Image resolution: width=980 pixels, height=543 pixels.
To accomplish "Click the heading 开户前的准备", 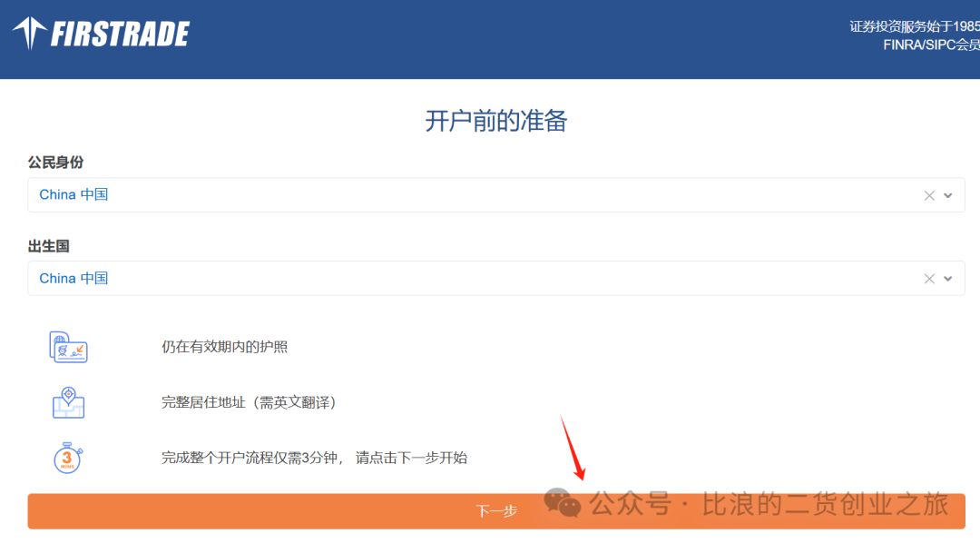I will tap(495, 121).
